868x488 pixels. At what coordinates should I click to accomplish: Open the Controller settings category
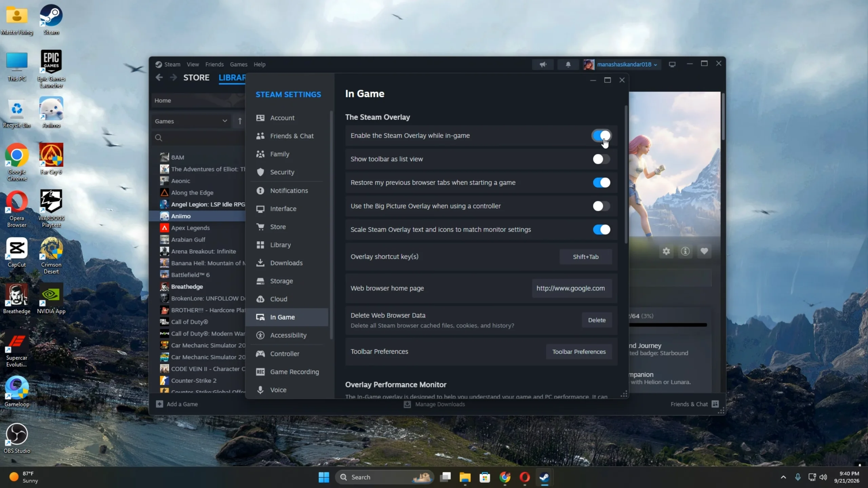coord(287,353)
